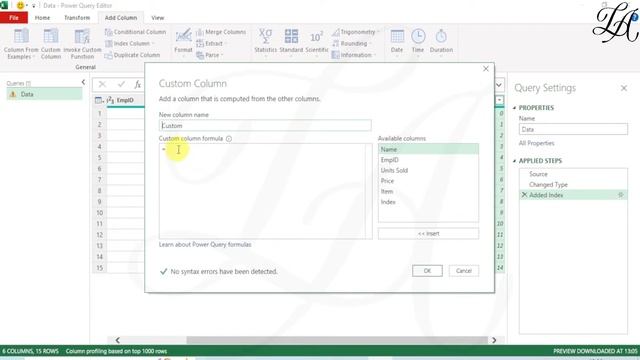Click Duplicate Column in the ribbon
Screen dimensions: 640x360
(132, 55)
